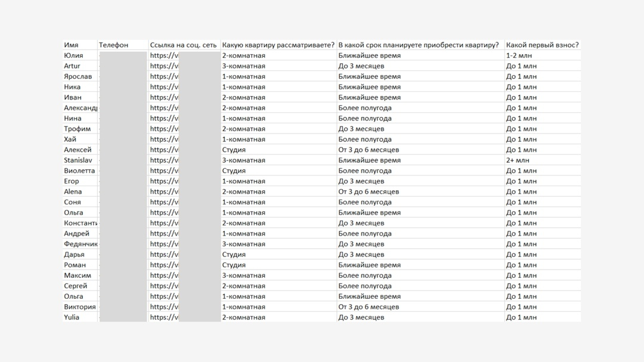The height and width of the screenshot is (362, 644).
Task: Open the social link in Юлия's row
Action: tap(164, 55)
